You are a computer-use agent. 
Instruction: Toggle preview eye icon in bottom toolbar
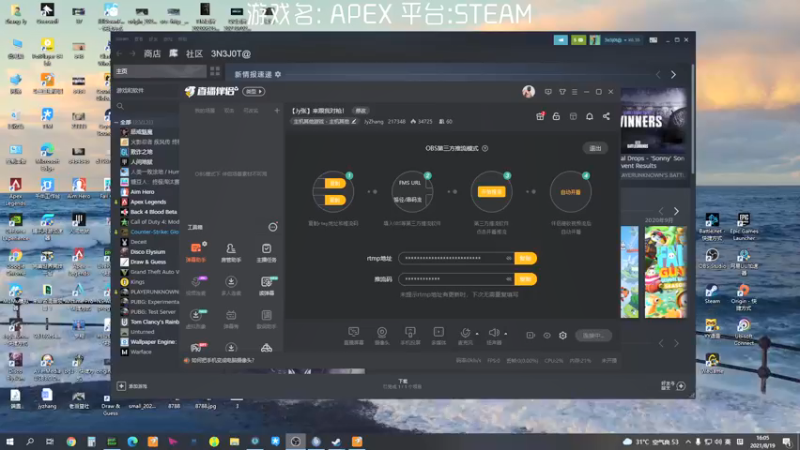[x=547, y=335]
